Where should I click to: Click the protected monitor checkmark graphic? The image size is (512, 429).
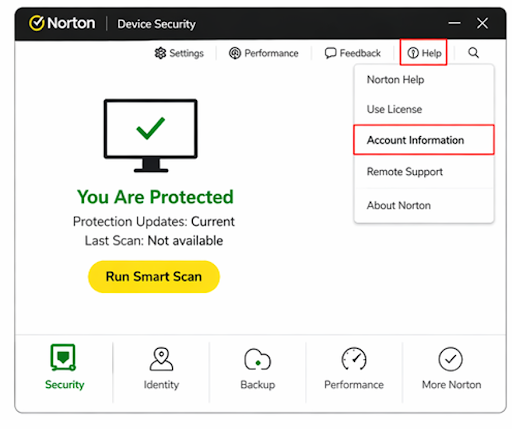click(151, 135)
